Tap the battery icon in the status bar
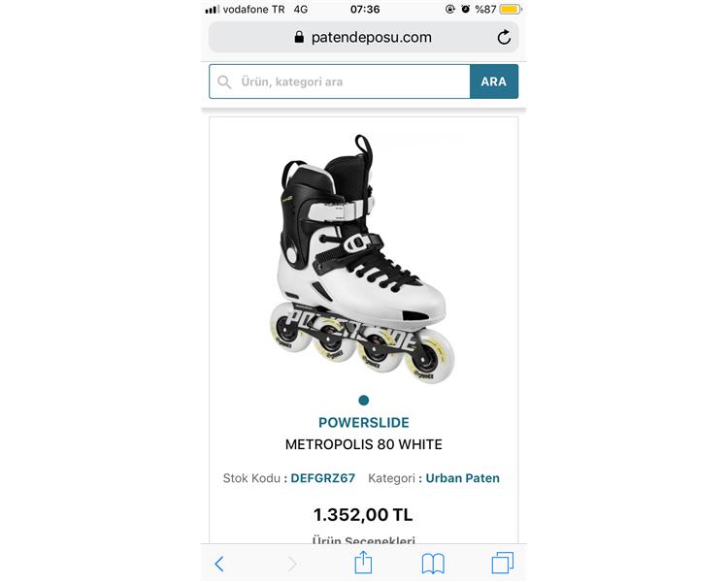Image resolution: width=728 pixels, height=582 pixels. [510, 9]
